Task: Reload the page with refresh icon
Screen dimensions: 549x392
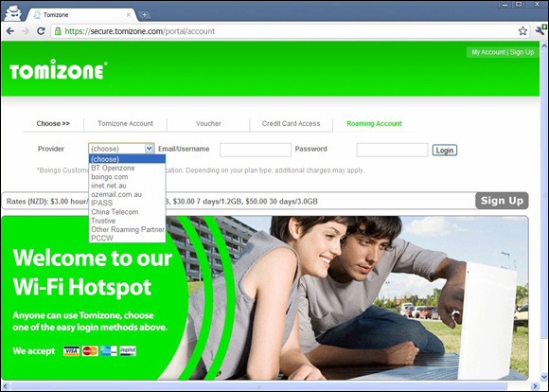Action: click(x=41, y=31)
